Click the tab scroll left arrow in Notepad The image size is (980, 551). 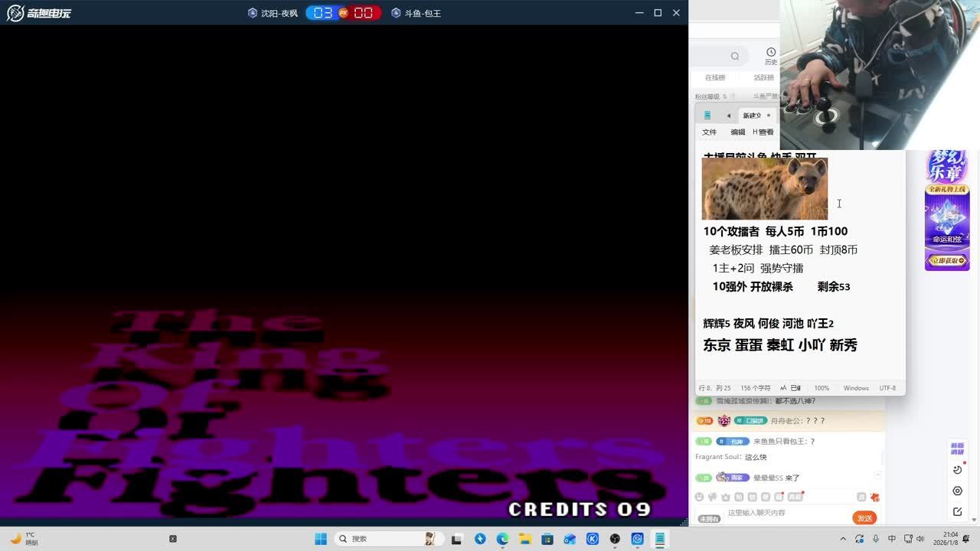pos(728,116)
